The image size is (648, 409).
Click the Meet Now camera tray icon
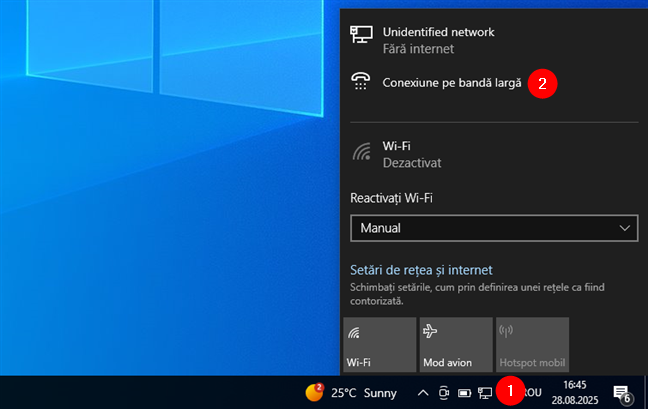pyautogui.click(x=443, y=393)
